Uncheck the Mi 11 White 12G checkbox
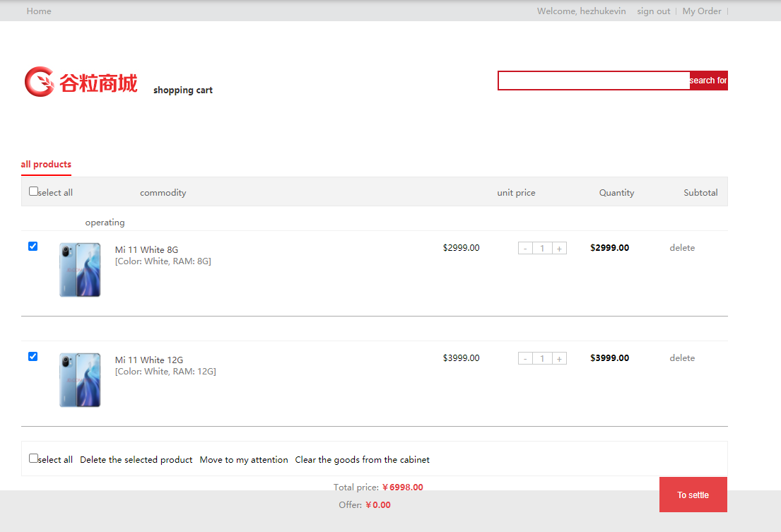 tap(33, 356)
